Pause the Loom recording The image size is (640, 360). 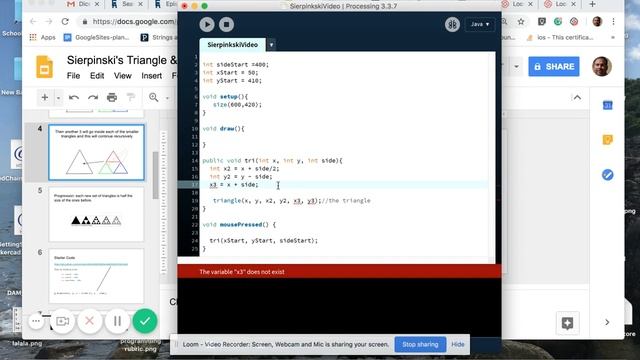click(x=117, y=321)
